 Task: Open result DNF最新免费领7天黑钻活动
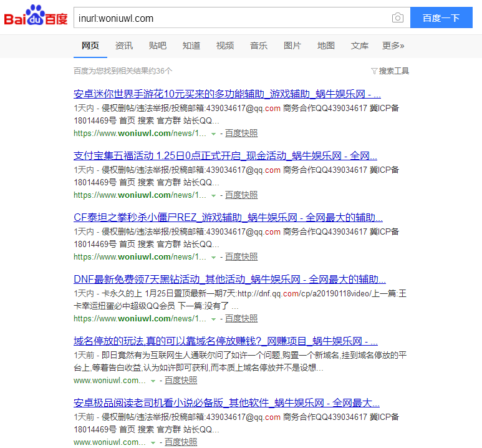(x=229, y=280)
